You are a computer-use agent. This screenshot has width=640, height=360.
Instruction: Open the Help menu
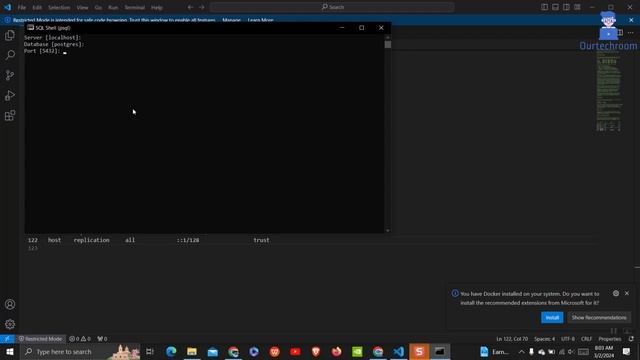(157, 7)
